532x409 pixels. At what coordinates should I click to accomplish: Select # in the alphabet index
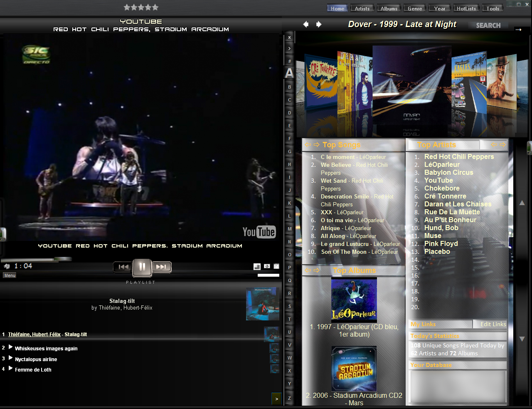(289, 61)
